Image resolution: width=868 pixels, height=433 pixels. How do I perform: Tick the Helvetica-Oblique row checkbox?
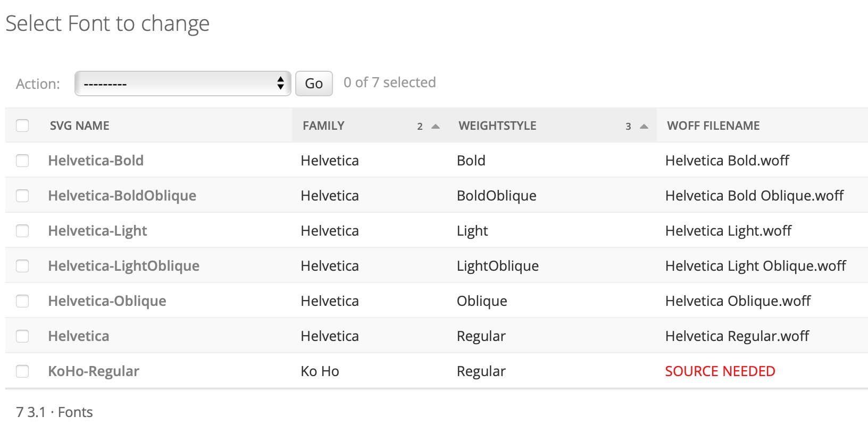pyautogui.click(x=22, y=301)
